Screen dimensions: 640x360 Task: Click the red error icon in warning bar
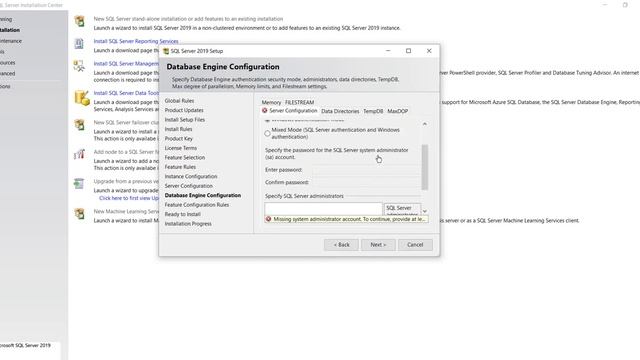[x=269, y=219]
